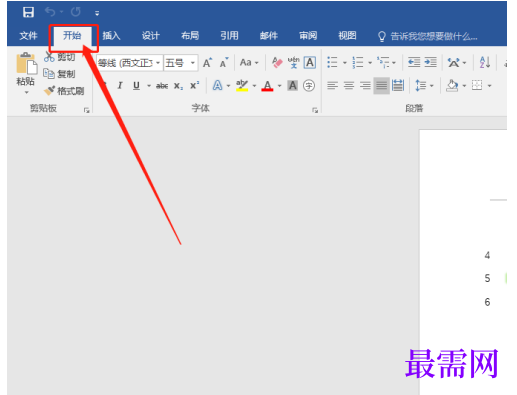Click the Text Effects blue A icon
Viewport: 517px width, 395px height.
pyautogui.click(x=218, y=86)
